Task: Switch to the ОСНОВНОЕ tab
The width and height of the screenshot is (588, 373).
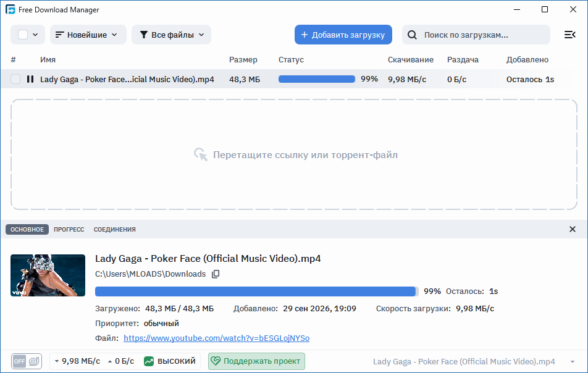Action: pyautogui.click(x=27, y=229)
